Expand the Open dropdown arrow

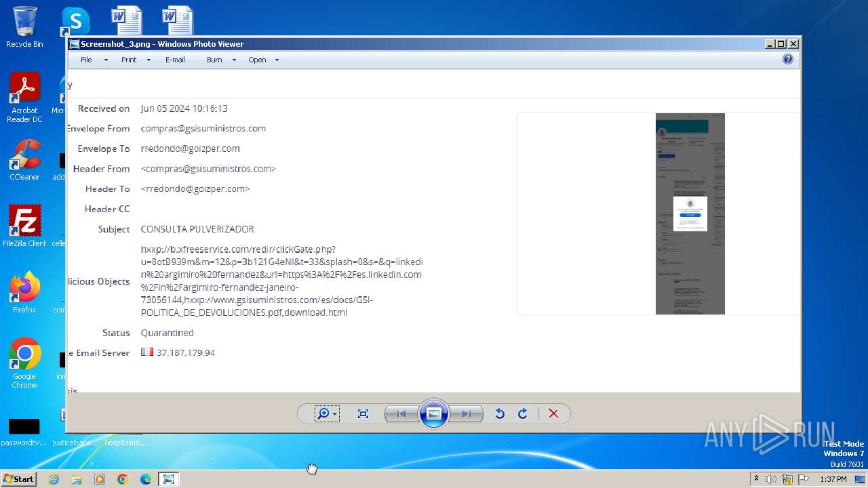coord(277,60)
